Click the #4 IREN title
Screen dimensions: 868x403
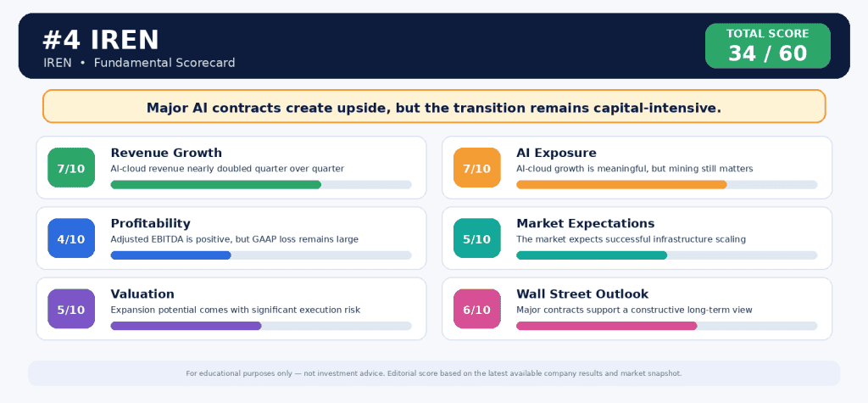pyautogui.click(x=102, y=40)
